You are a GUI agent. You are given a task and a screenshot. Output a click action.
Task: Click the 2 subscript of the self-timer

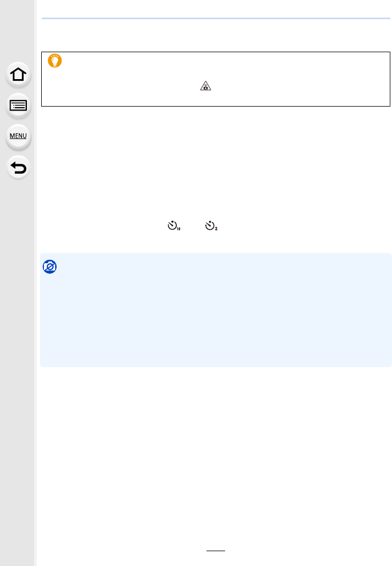coord(216,229)
